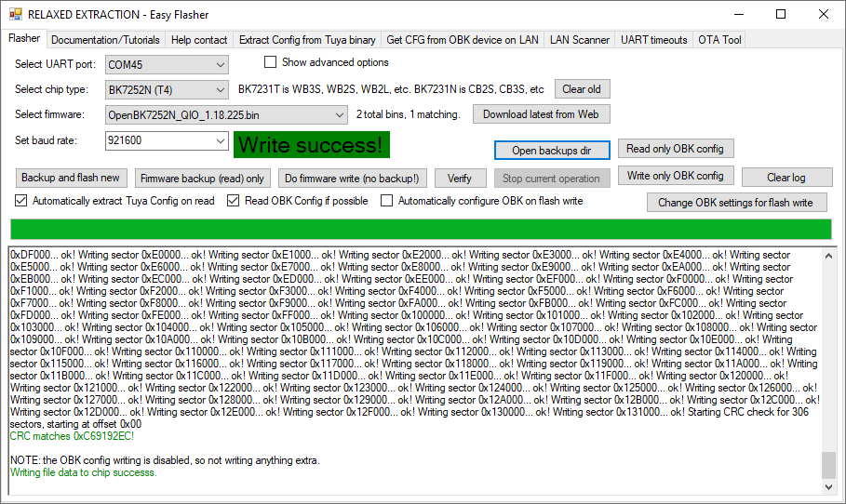Screen dimensions: 846x504
Task: Click 'Starting CRC check for 306' log text
Action: coord(748,412)
